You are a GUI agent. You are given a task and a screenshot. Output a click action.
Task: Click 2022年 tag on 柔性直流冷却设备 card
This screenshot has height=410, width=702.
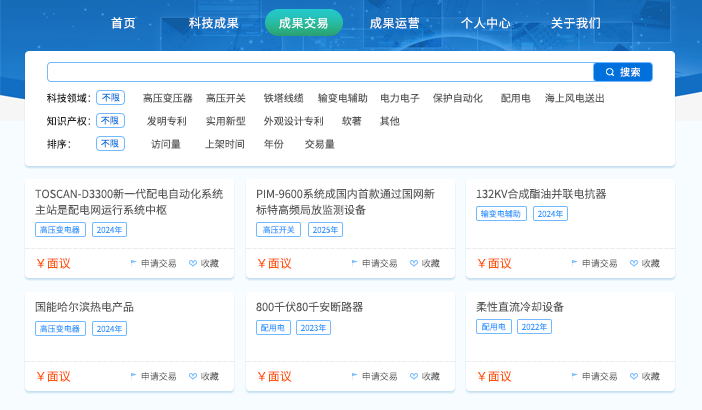click(x=535, y=327)
